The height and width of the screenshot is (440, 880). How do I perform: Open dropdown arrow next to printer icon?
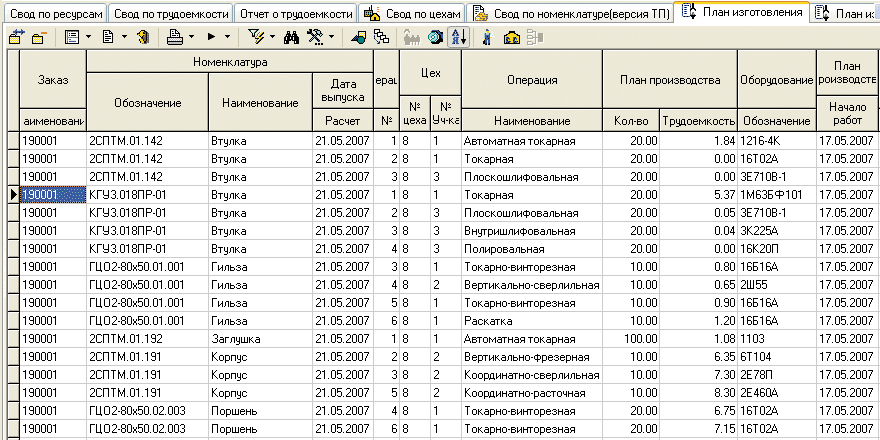click(191, 37)
